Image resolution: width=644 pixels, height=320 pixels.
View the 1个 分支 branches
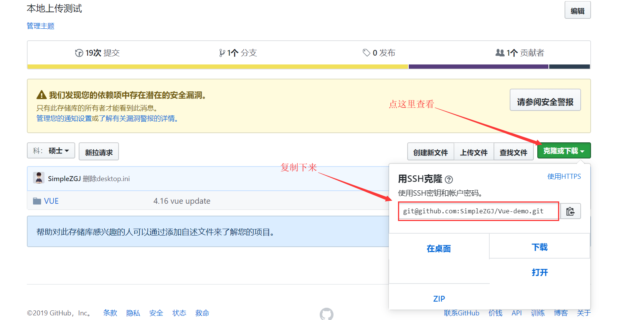click(x=238, y=53)
